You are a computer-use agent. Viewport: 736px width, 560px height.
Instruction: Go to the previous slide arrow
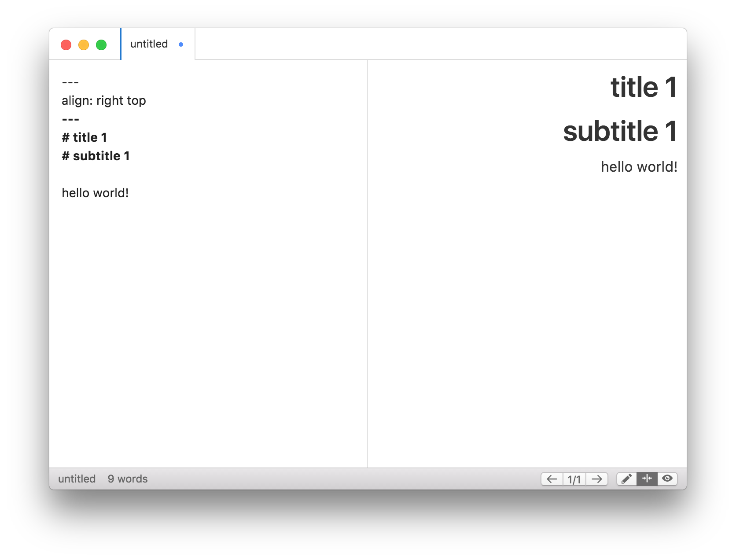552,479
